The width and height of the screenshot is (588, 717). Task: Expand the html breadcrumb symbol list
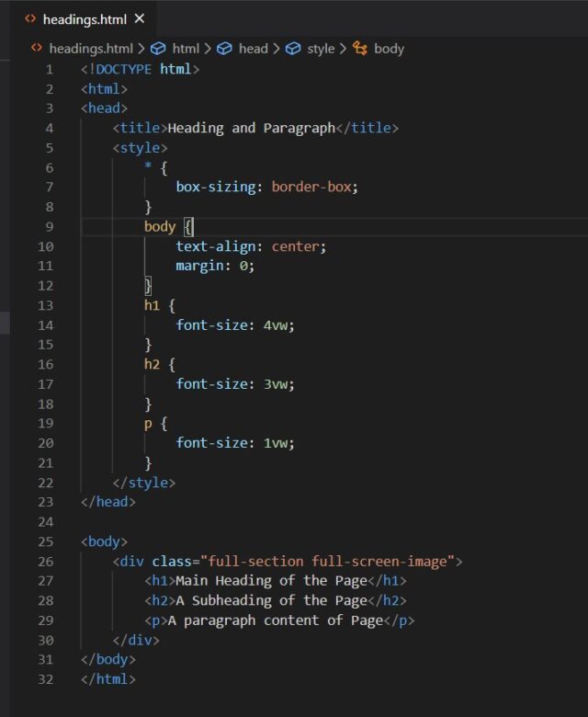pyautogui.click(x=186, y=49)
